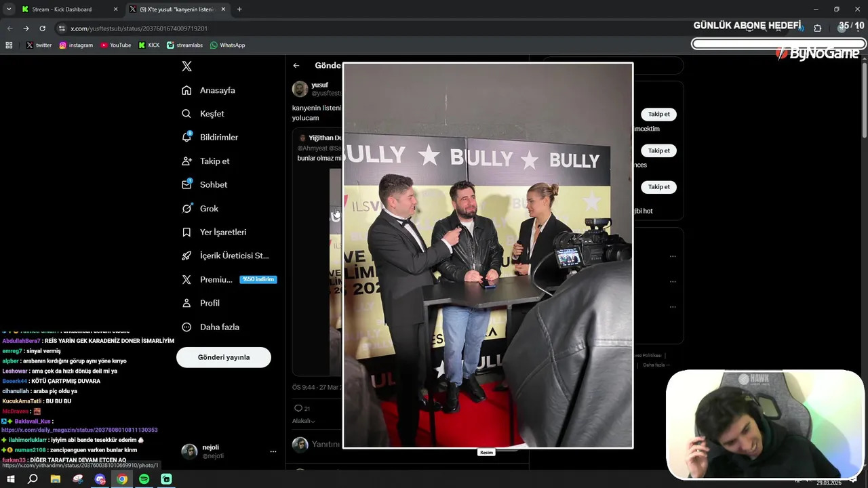The height and width of the screenshot is (488, 868).
Task: Follow first suggested account Takip et
Action: [658, 115]
